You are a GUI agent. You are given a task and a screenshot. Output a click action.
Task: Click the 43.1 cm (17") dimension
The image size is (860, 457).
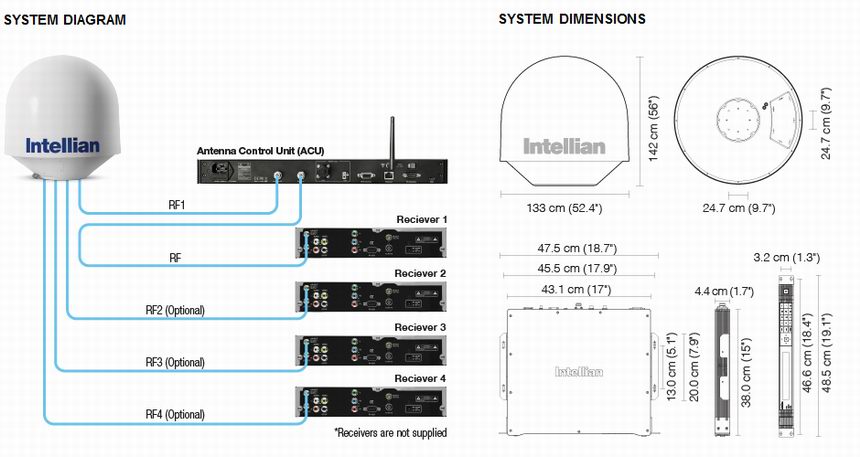pyautogui.click(x=576, y=289)
